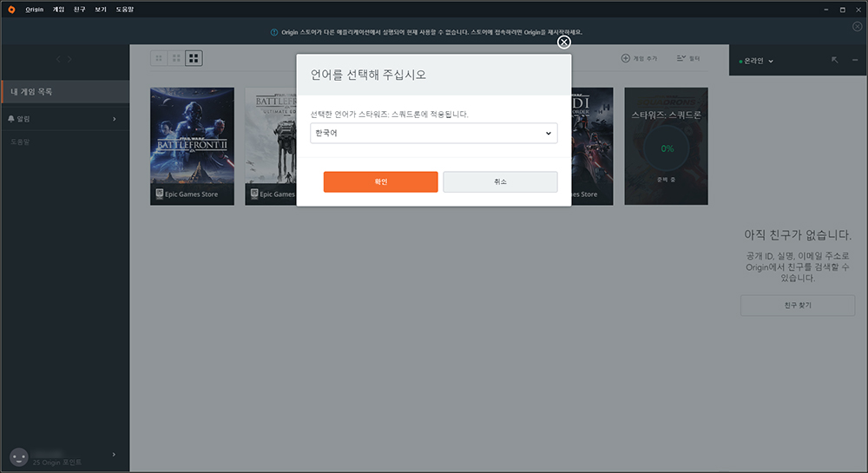
Task: Click 게임 추가 add game button
Action: coord(639,58)
